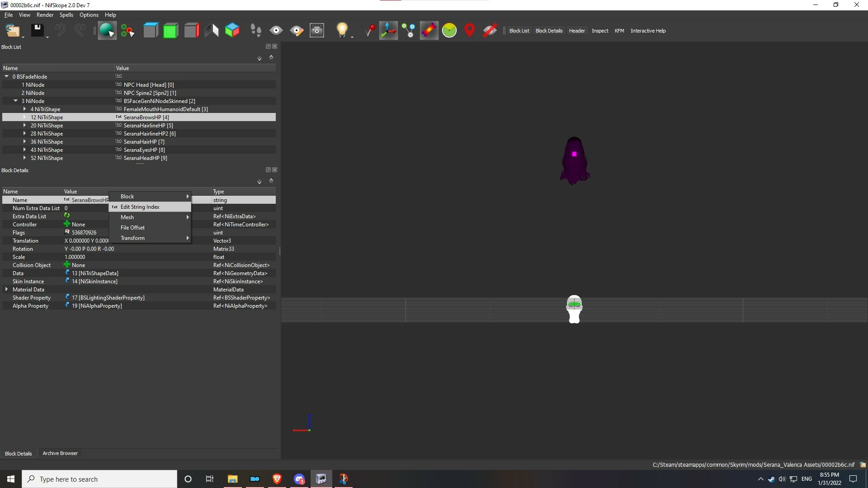Click the link arrow beside 13 [NiTriShapeData]
The height and width of the screenshot is (488, 868).
[x=67, y=273]
